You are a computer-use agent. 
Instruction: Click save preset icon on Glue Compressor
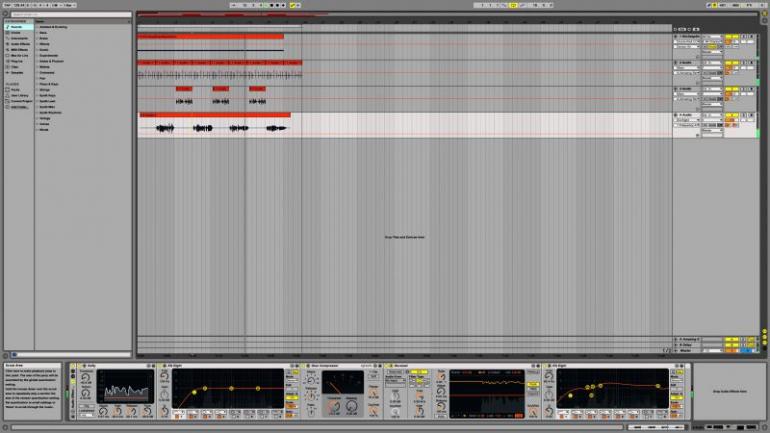379,366
